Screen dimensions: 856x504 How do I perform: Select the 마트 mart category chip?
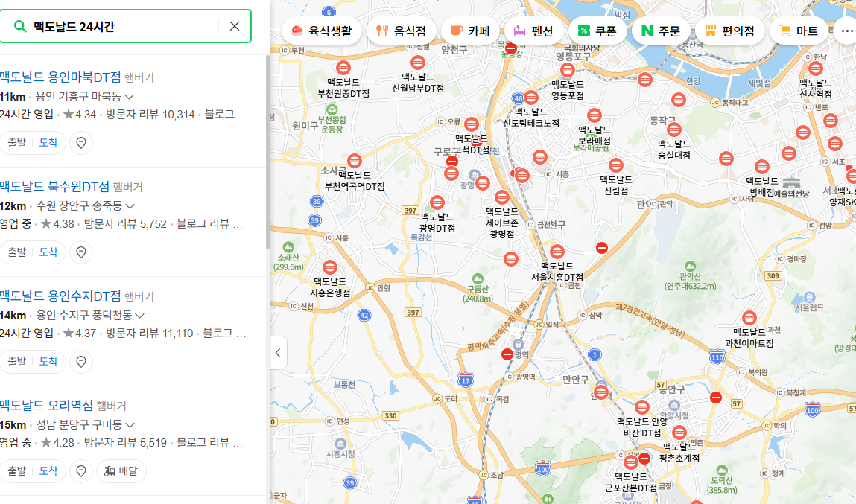(799, 31)
